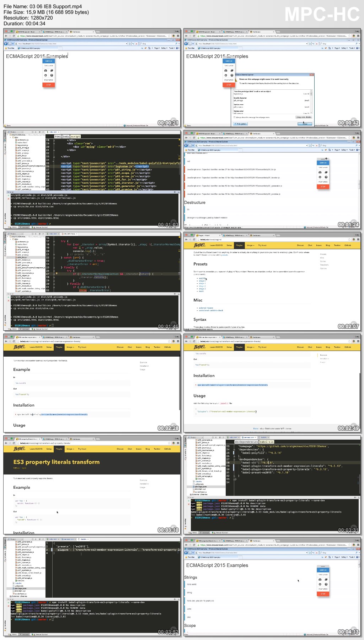Viewport: 364px width, 640px height.
Task: Click the Babel logo in the 00:02:07 frame
Action: [x=200, y=245]
